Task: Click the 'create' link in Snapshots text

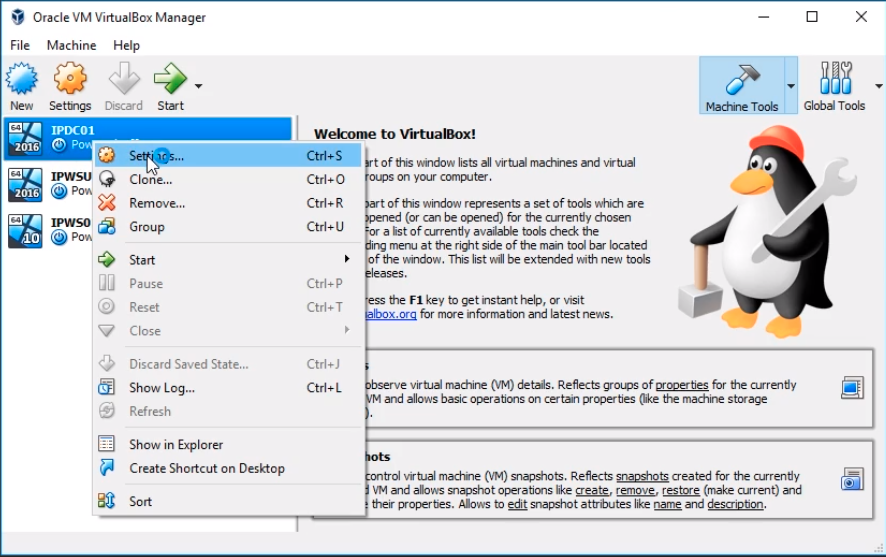Action: click(x=592, y=490)
